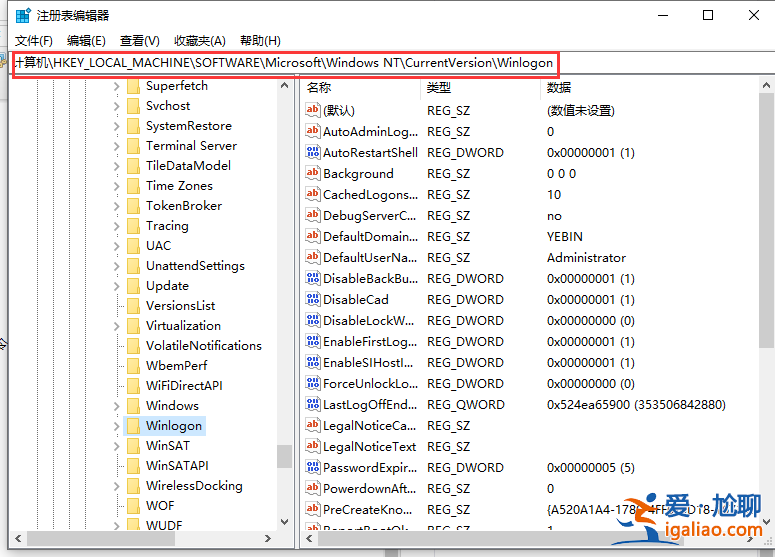Expand the SystemRestore tree node

tap(117, 127)
